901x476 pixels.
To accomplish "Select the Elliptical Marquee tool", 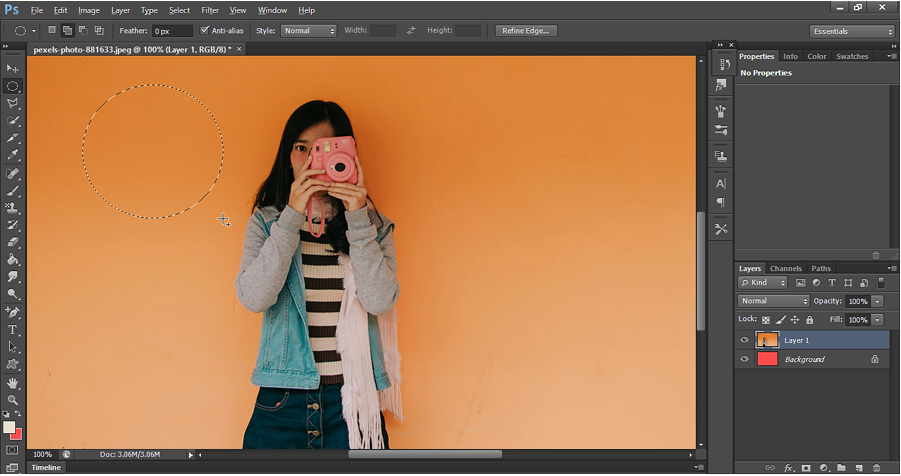I will 13,86.
